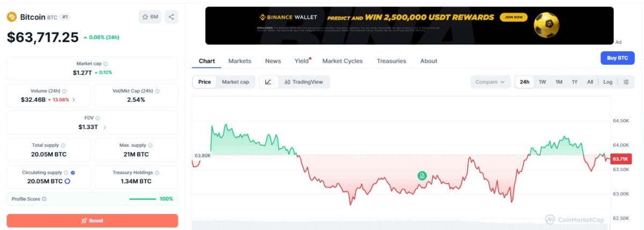The height and width of the screenshot is (230, 644).
Task: Expand Volume (24h) details arrow
Action: coord(74,100)
